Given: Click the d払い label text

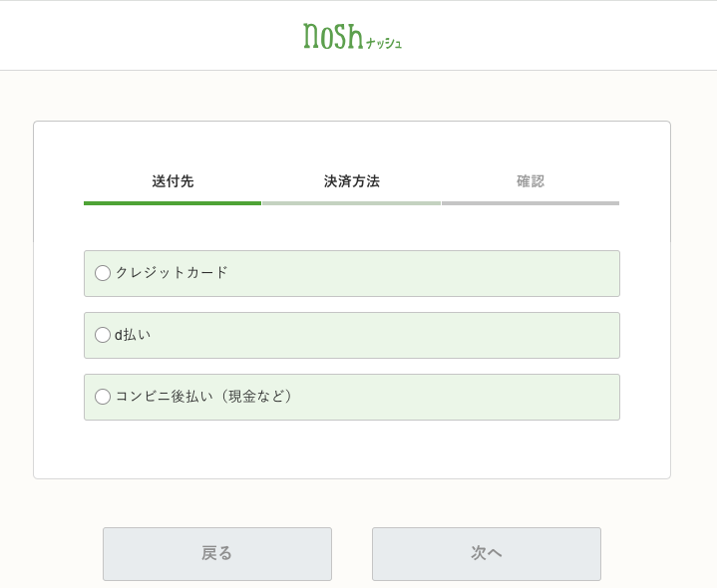Looking at the screenshot, I should [x=133, y=335].
